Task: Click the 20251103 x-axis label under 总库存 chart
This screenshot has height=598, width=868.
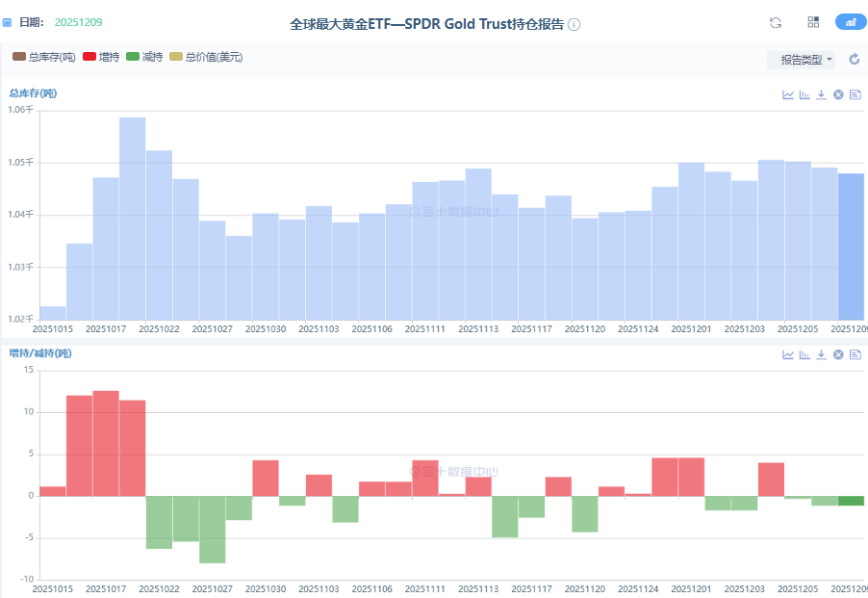Action: (x=319, y=329)
